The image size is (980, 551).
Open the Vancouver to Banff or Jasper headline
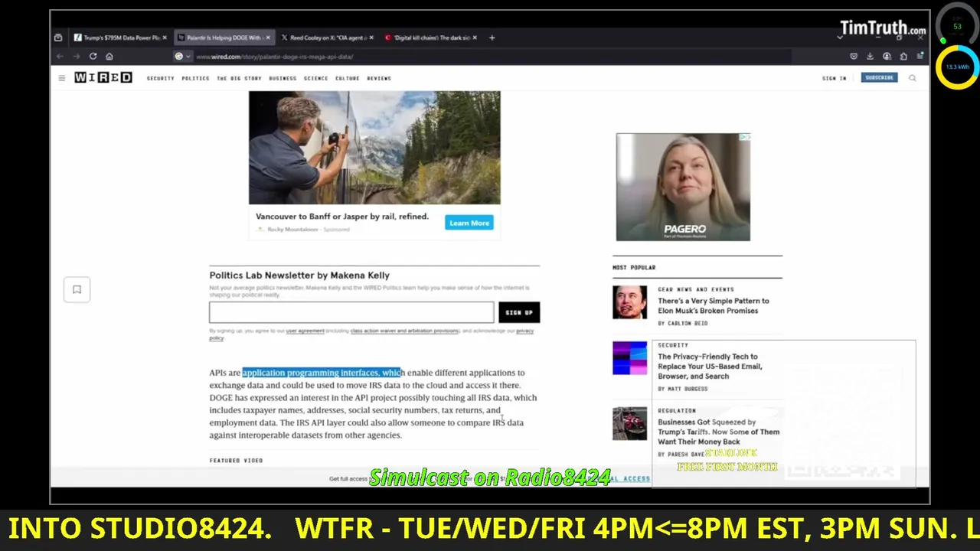click(342, 217)
